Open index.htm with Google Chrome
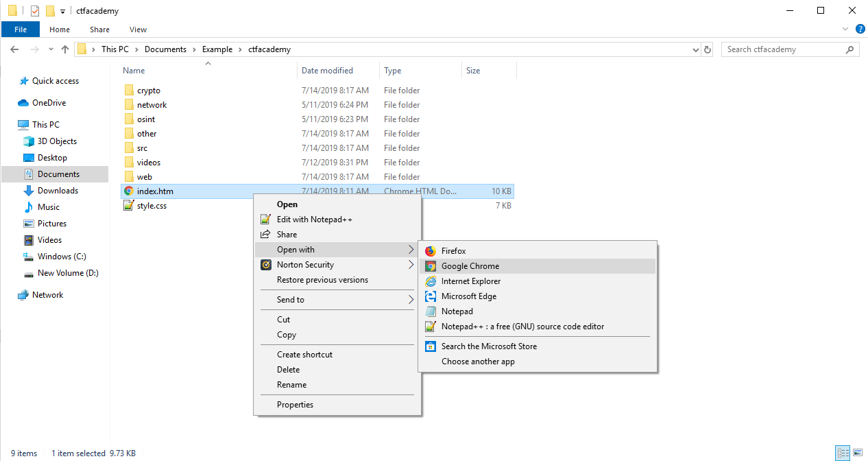Viewport: 868px width, 461px height. pyautogui.click(x=470, y=266)
